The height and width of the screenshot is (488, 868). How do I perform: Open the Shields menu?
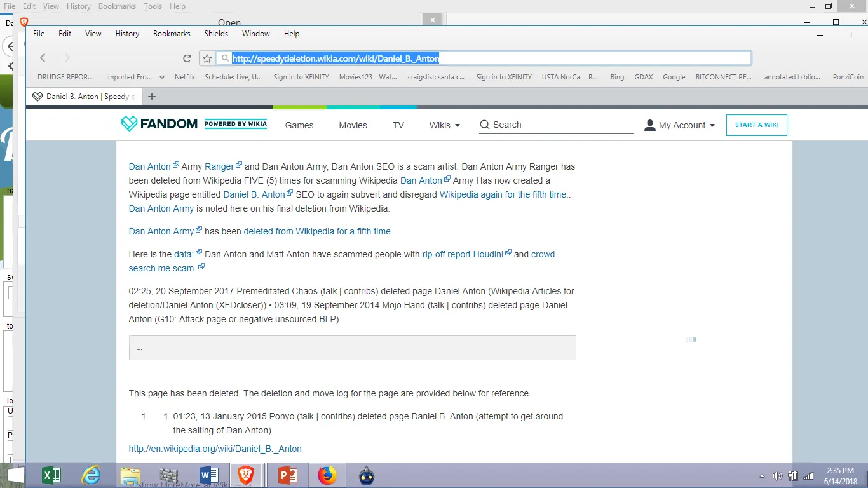216,34
